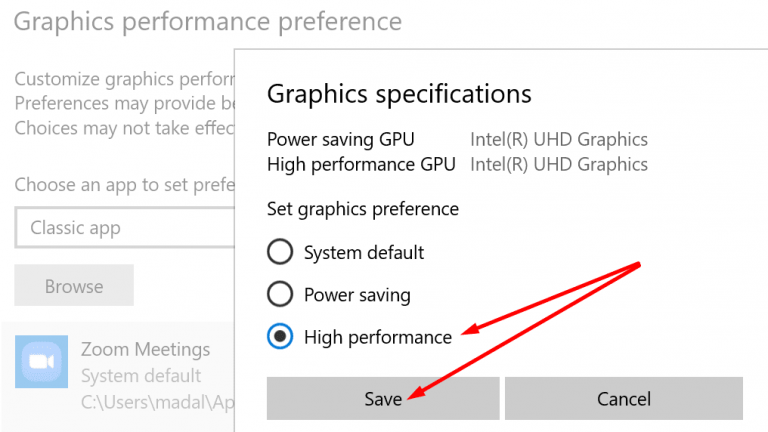Click System default status under Zoom Meetings
Viewport: 768px width, 432px height.
[x=140, y=376]
